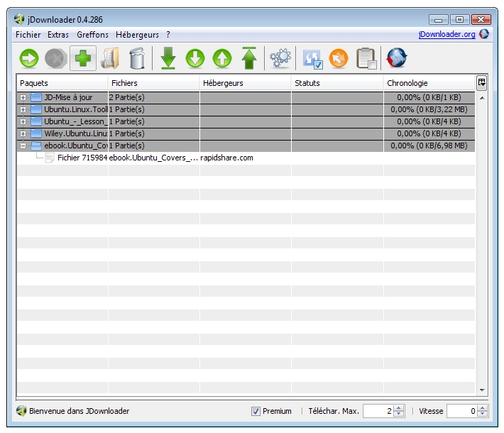Toggle the clipboard monitoring icon
The height and width of the screenshot is (433, 504).
[366, 58]
